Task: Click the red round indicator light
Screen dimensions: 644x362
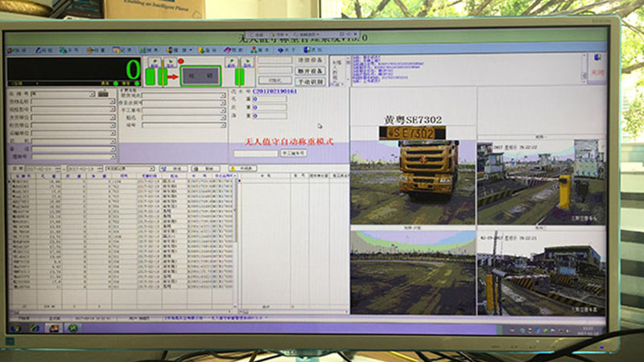Action: 180,62
